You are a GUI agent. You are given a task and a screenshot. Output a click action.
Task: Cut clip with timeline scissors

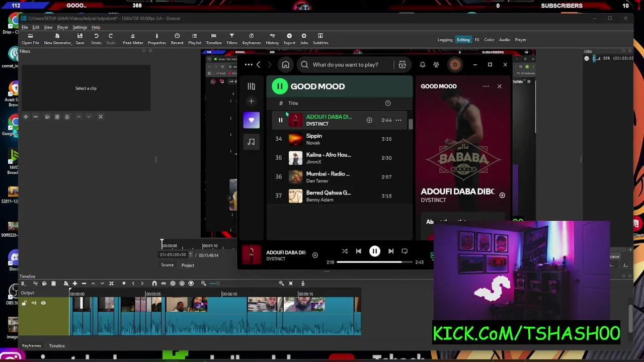pyautogui.click(x=35, y=284)
